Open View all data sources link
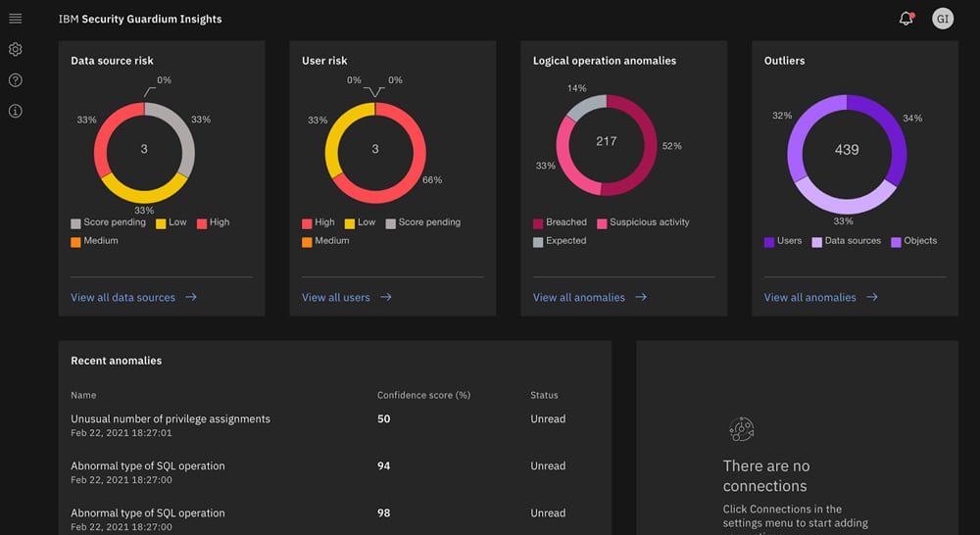 (123, 297)
